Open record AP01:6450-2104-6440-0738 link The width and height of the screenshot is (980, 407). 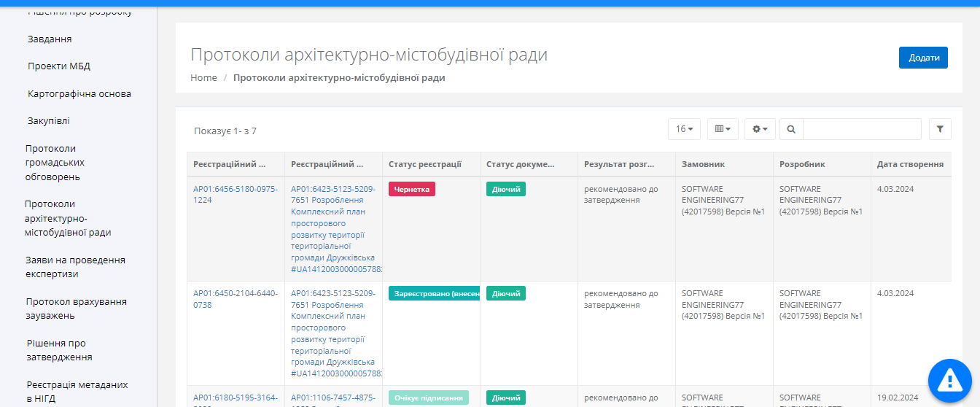235,298
